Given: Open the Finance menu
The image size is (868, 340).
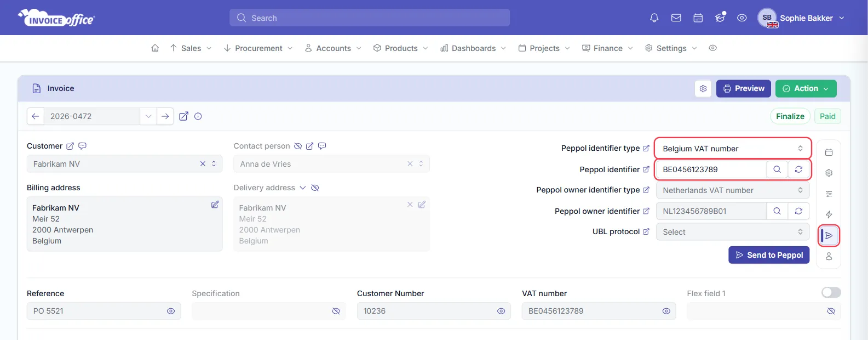Looking at the screenshot, I should [x=607, y=48].
